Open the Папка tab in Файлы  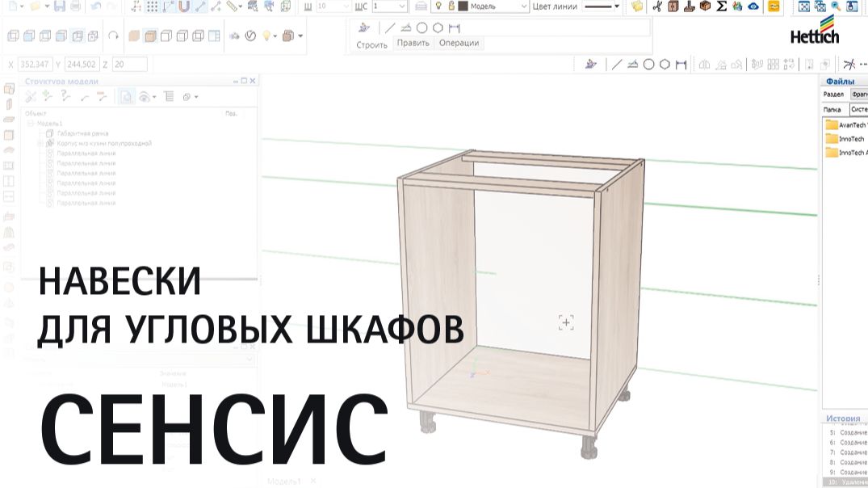coord(832,110)
